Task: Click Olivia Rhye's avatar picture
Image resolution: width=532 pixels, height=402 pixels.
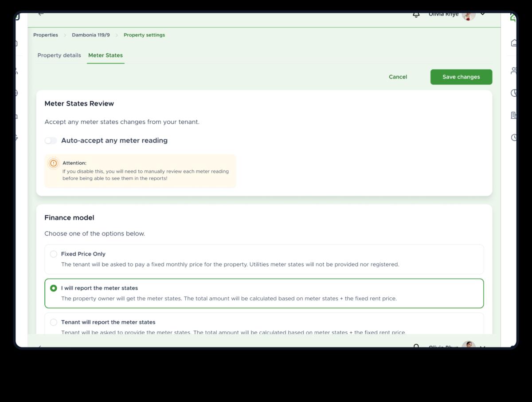Action: point(469,16)
